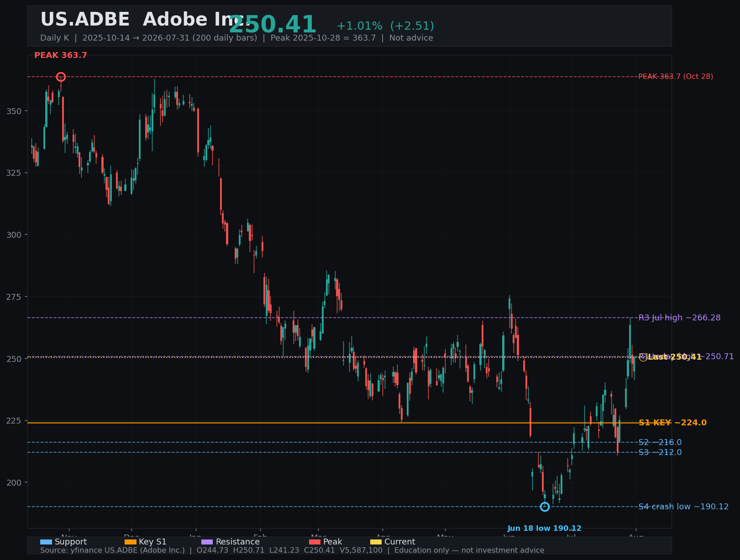This screenshot has height=560, width=740.
Task: Click the yellow last price circle marker
Action: click(x=643, y=357)
